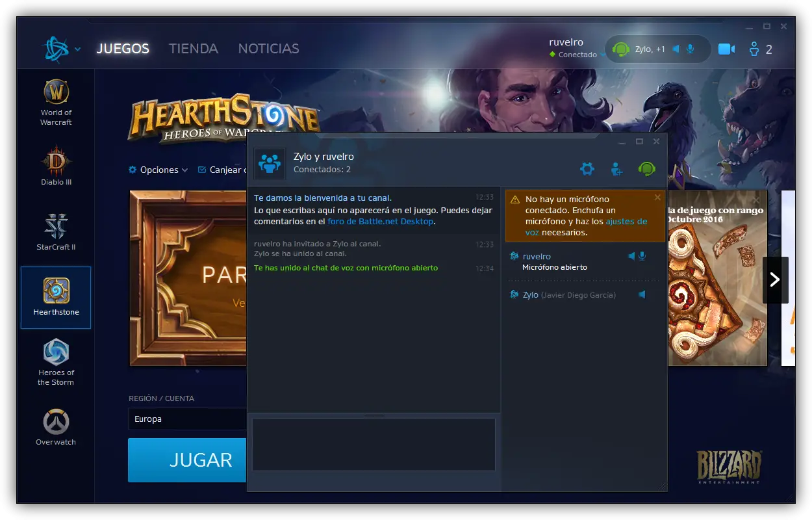Click the JUGAR button
The image size is (812, 520).
click(x=188, y=460)
